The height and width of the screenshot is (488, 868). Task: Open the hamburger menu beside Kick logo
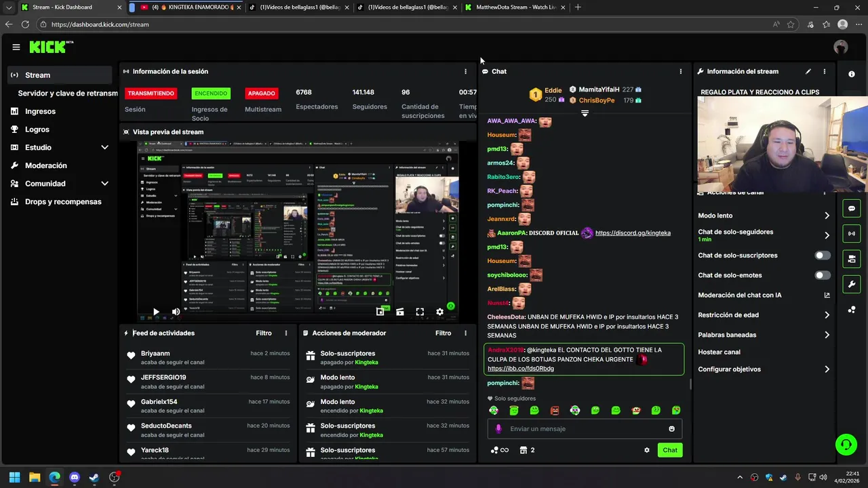pos(16,47)
